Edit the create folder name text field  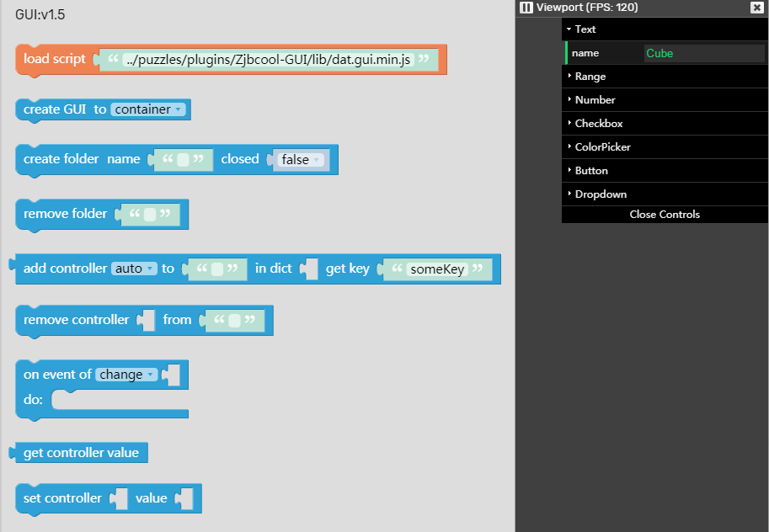coord(183,160)
